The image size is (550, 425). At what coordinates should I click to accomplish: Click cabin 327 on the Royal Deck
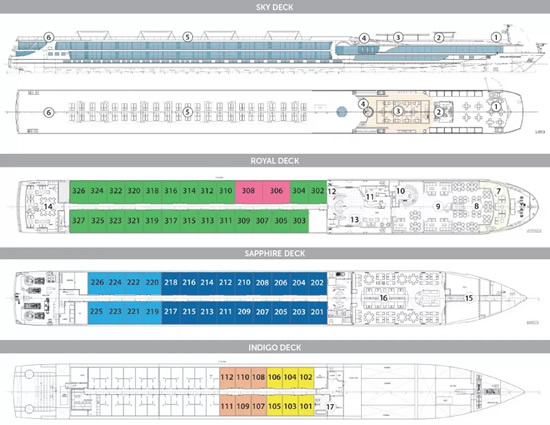tap(79, 221)
